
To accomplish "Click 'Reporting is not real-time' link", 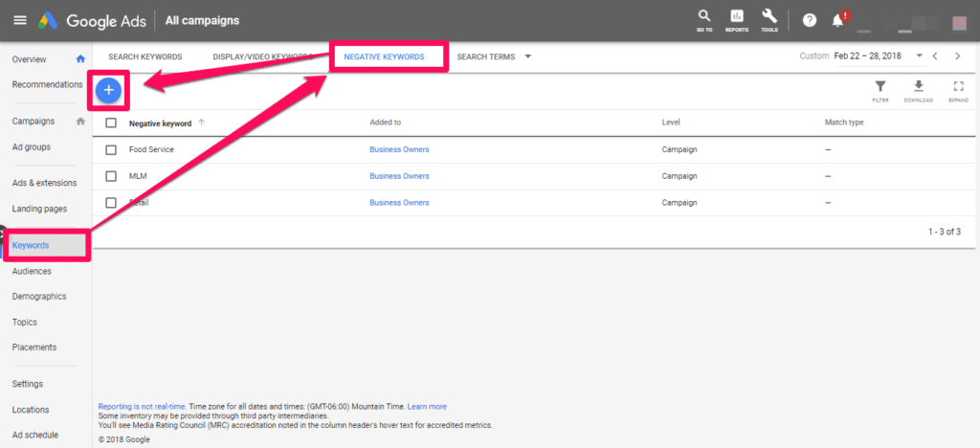I will (142, 407).
